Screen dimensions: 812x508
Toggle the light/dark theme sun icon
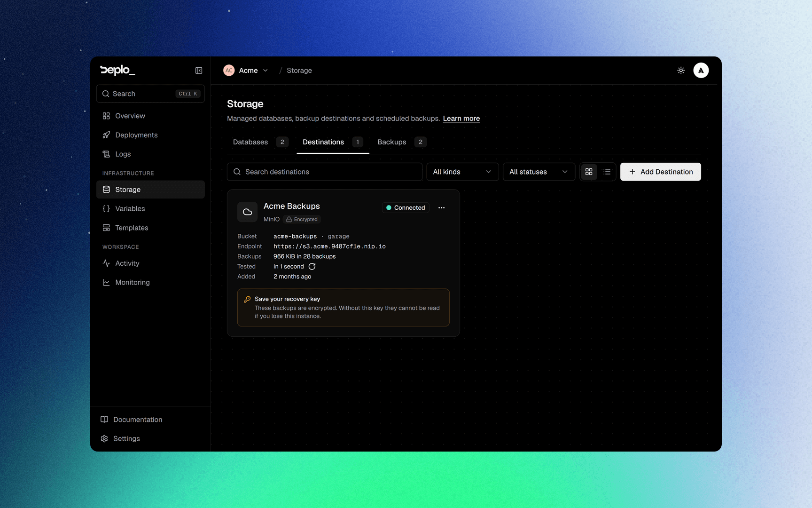pos(681,71)
